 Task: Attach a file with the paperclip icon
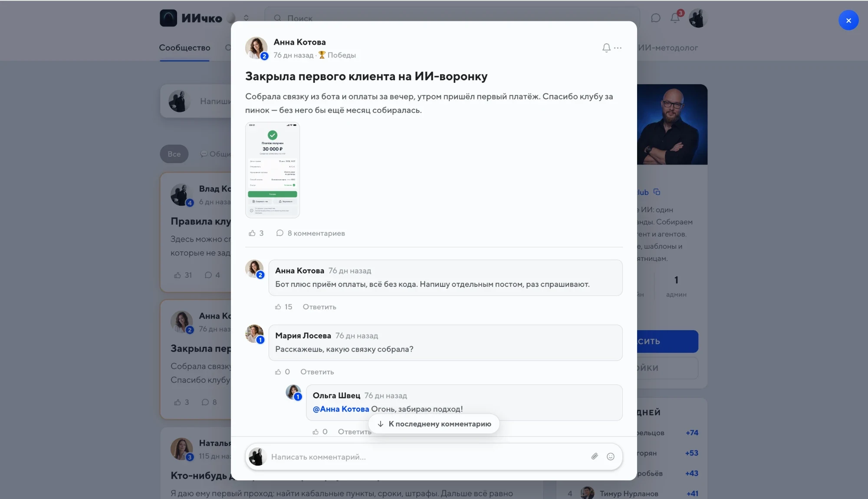(x=595, y=456)
